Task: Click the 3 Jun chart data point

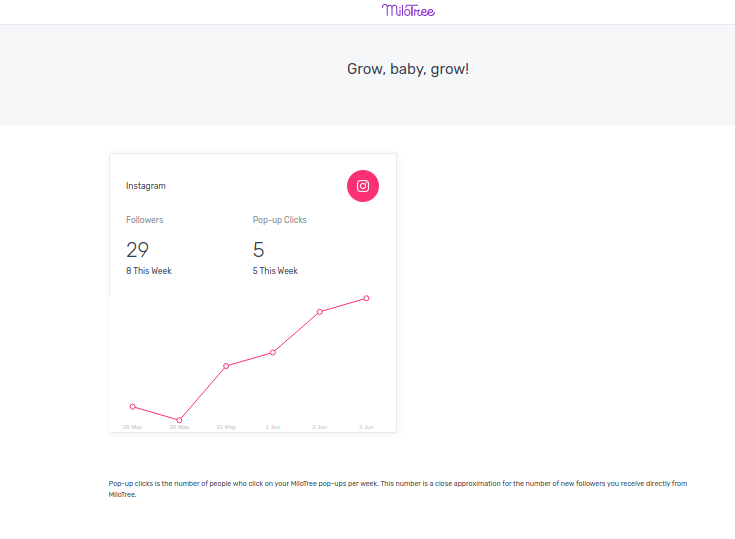Action: point(367,298)
